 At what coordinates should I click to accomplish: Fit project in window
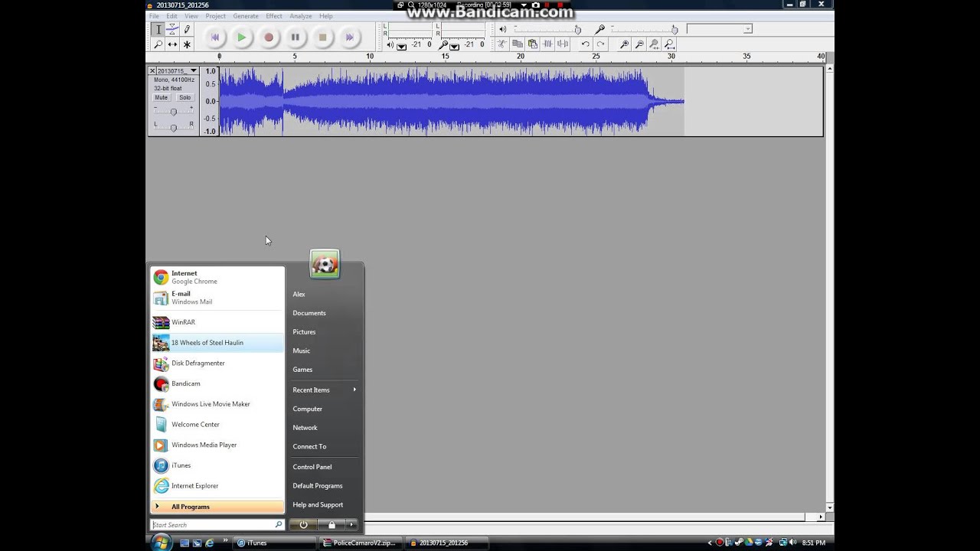[670, 44]
